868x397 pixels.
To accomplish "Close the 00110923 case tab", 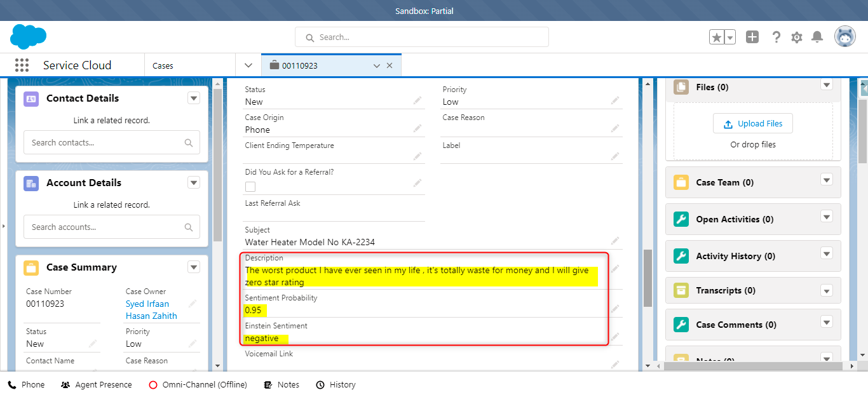I will pos(390,65).
